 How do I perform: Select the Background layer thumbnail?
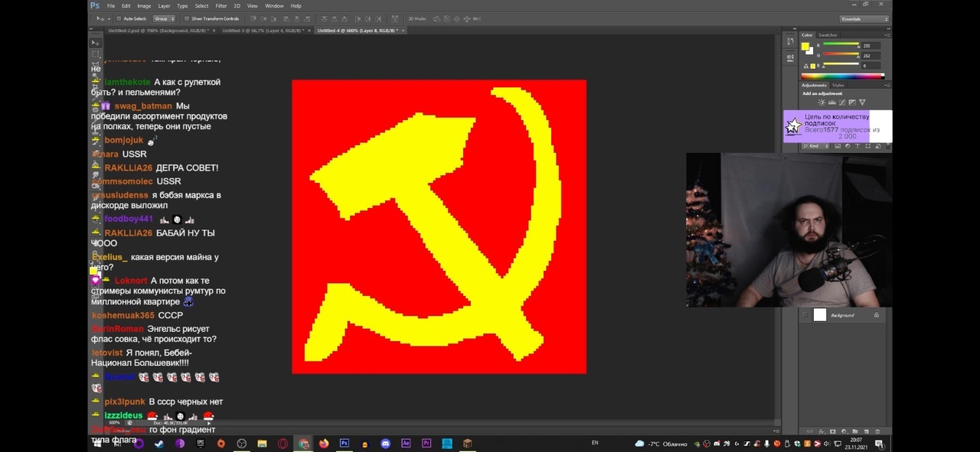820,315
